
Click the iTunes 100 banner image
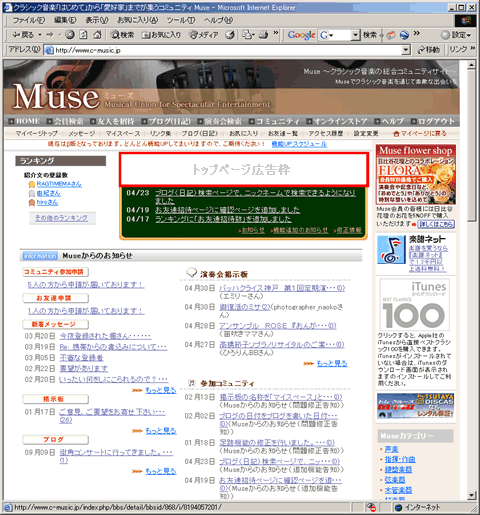(x=415, y=305)
